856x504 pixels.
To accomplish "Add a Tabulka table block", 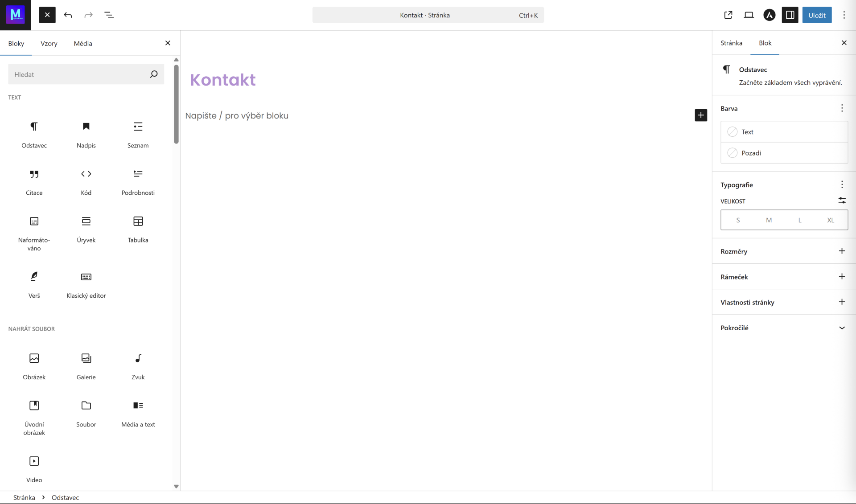I will pyautogui.click(x=138, y=228).
